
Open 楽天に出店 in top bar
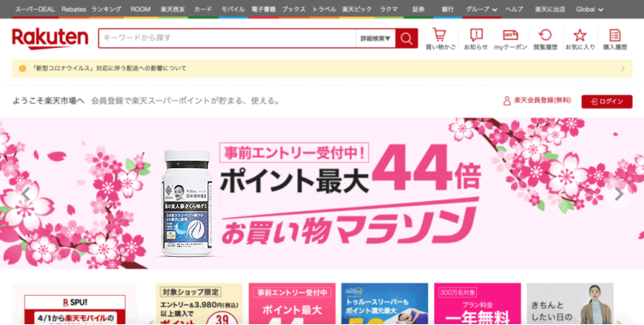pos(550,9)
